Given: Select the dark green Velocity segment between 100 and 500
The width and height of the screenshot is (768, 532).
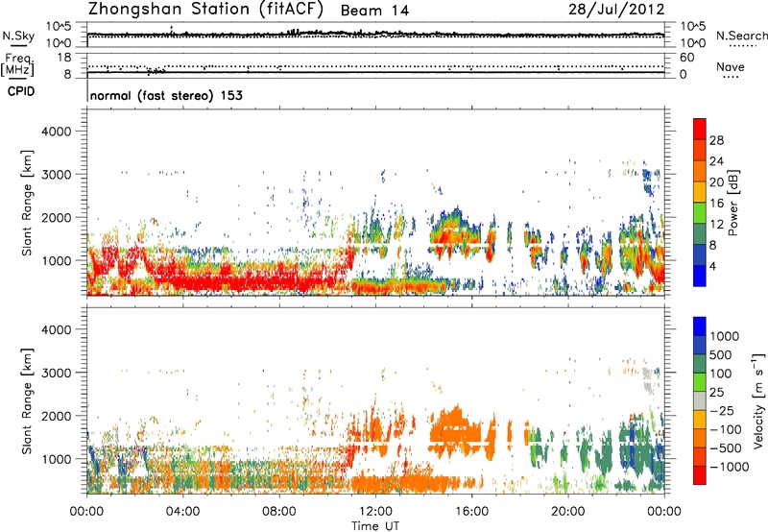Looking at the screenshot, I should click(x=700, y=364).
